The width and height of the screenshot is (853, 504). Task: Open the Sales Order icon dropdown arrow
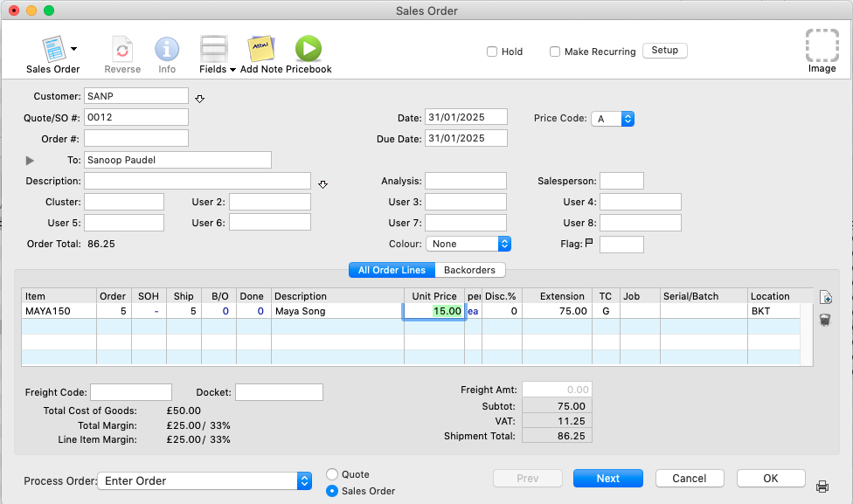click(74, 49)
